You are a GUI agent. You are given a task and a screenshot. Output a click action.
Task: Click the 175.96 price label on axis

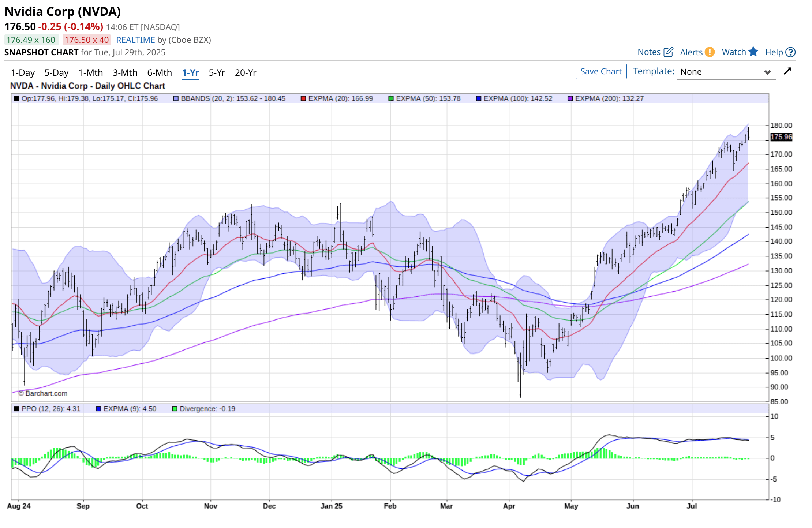781,137
